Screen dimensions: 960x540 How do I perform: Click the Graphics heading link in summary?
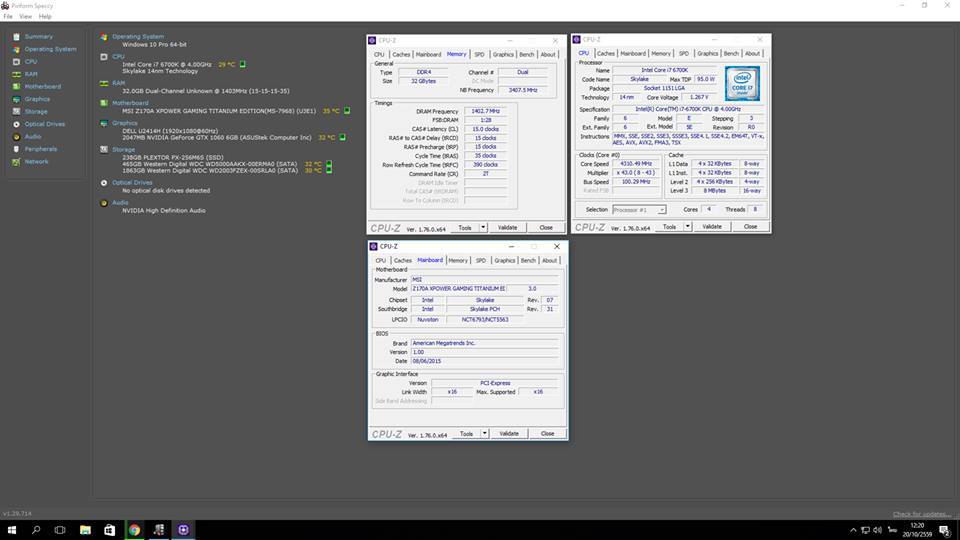tap(124, 123)
